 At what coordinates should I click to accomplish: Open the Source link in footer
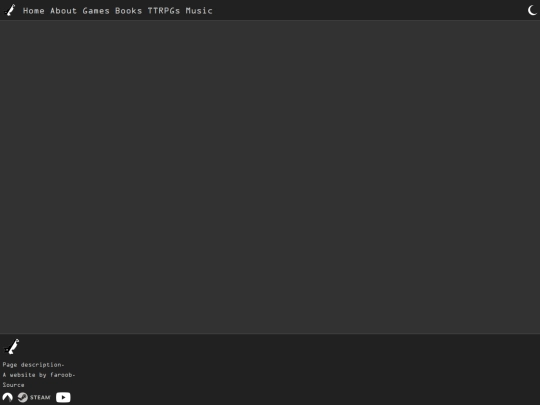[13, 385]
